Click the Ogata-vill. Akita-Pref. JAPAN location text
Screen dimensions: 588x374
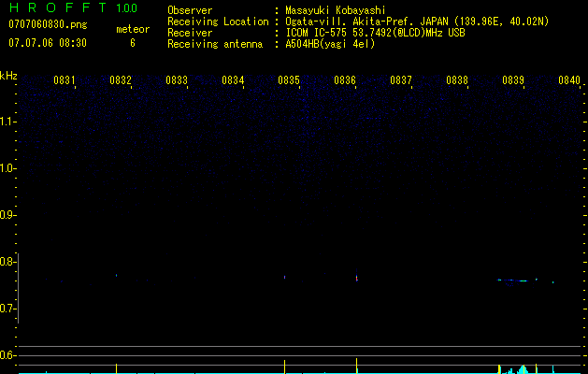[x=417, y=22]
